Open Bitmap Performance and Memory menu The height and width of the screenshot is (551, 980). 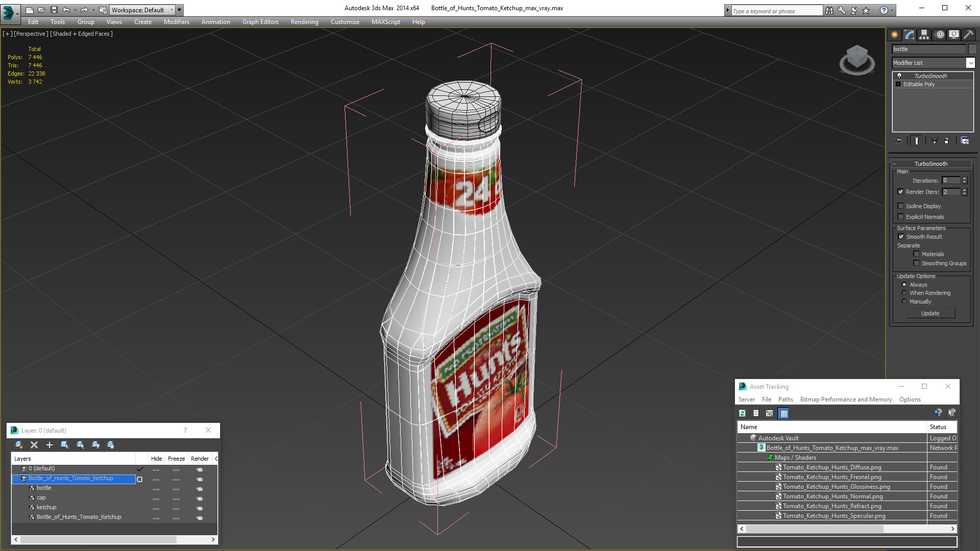click(x=846, y=399)
